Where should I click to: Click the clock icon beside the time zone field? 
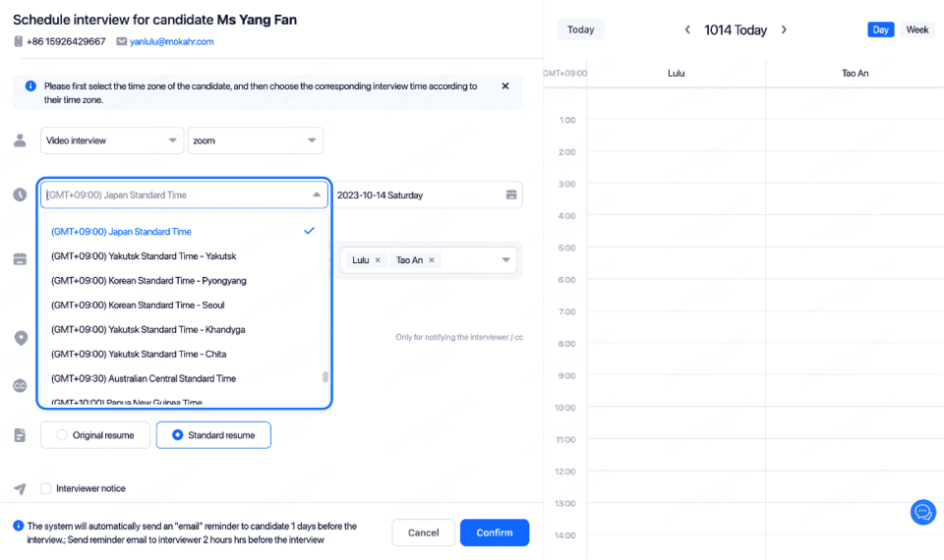click(20, 195)
